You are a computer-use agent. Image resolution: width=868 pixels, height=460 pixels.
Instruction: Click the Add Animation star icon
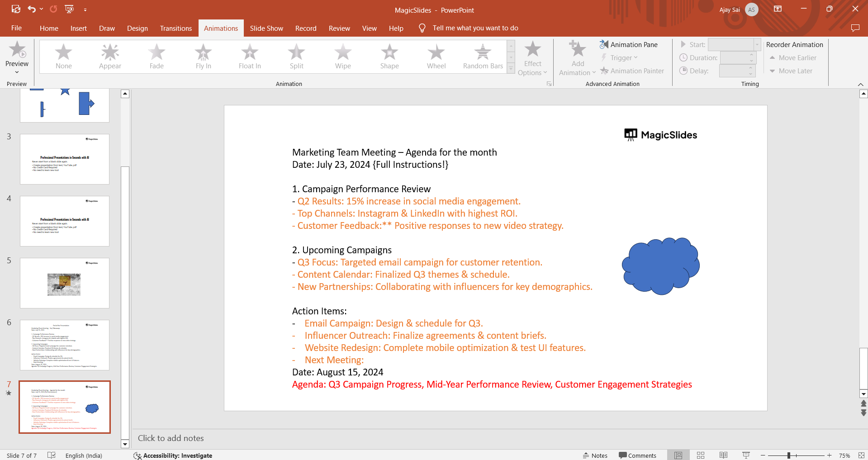click(x=577, y=50)
